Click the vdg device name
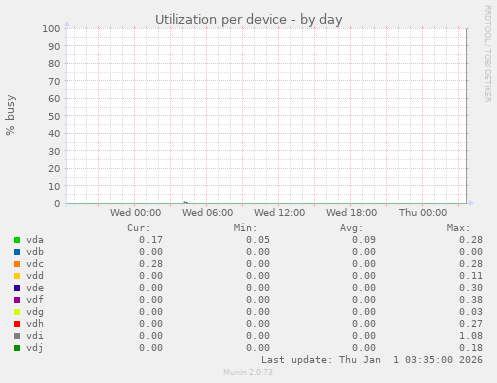This screenshot has height=383, width=497. pyautogui.click(x=35, y=312)
